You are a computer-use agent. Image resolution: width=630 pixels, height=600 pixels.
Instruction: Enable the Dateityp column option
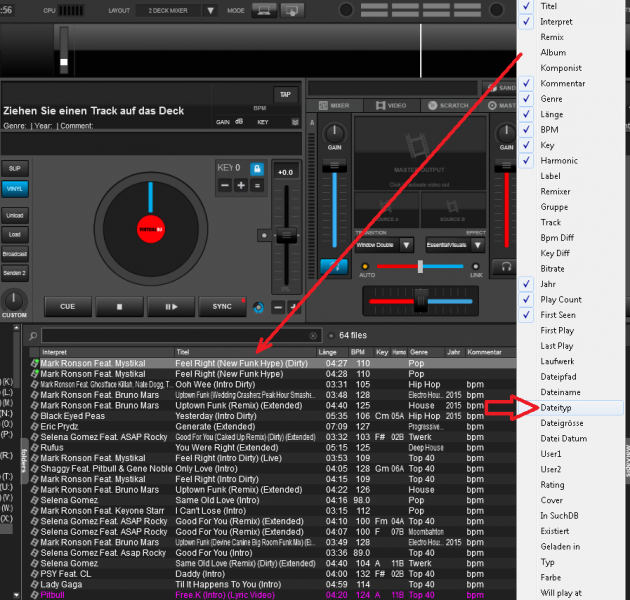[x=557, y=407]
